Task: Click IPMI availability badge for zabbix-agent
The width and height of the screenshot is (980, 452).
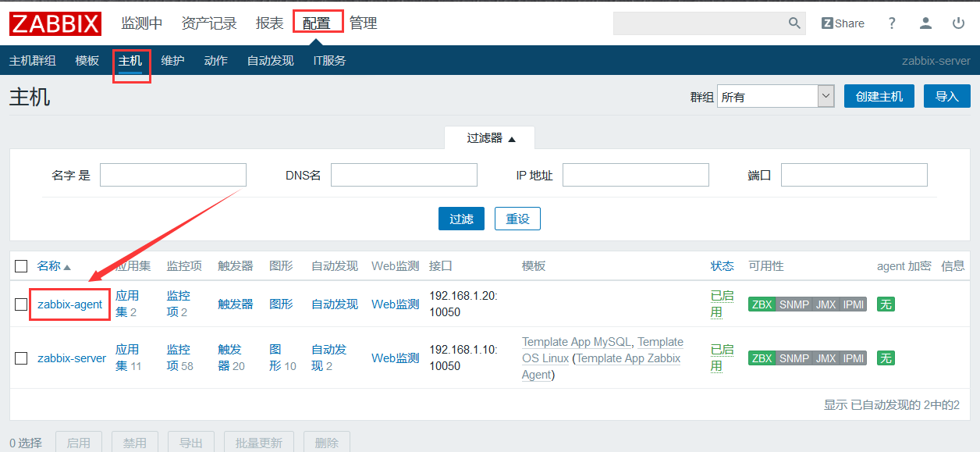Action: point(853,304)
